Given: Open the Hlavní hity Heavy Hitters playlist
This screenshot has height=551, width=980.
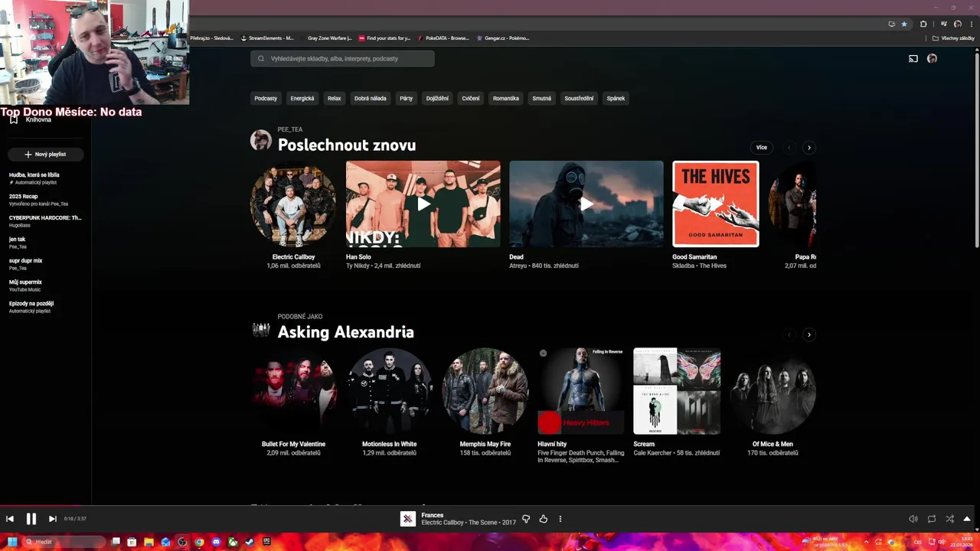Looking at the screenshot, I should tap(581, 391).
